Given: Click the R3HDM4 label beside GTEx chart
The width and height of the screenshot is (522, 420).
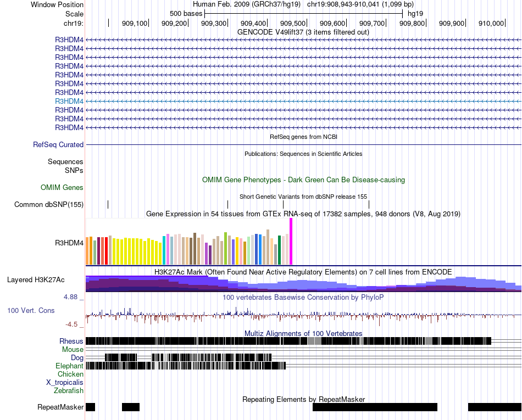Looking at the screenshot, I should tap(69, 243).
